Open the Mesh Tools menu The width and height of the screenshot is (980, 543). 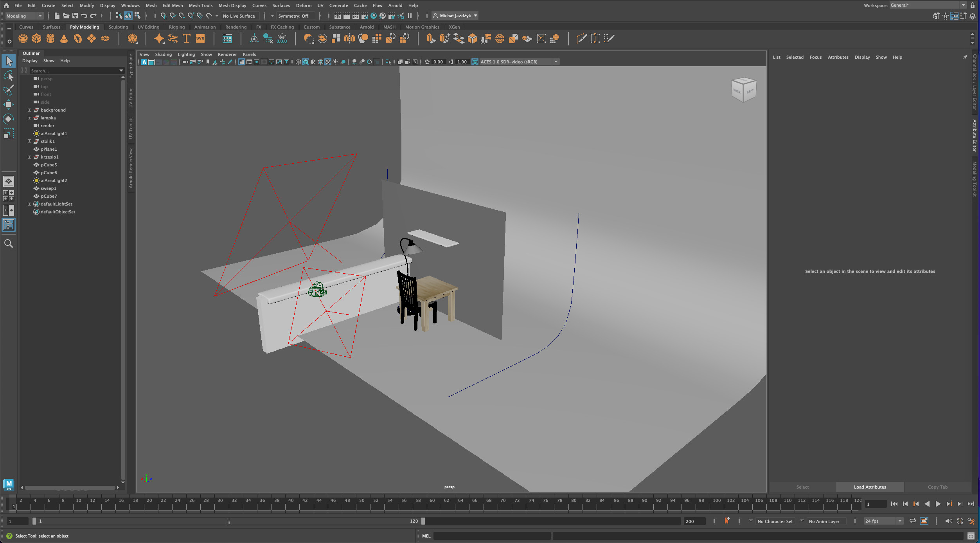click(x=200, y=5)
